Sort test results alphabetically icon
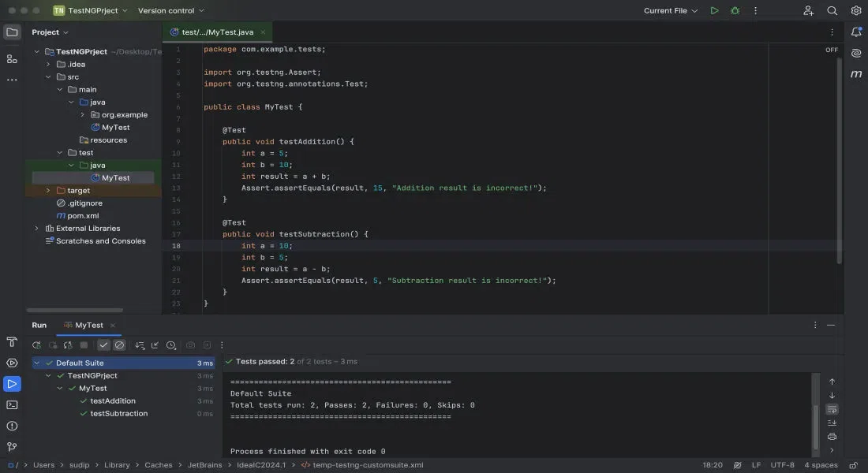This screenshot has height=473, width=868. point(140,345)
